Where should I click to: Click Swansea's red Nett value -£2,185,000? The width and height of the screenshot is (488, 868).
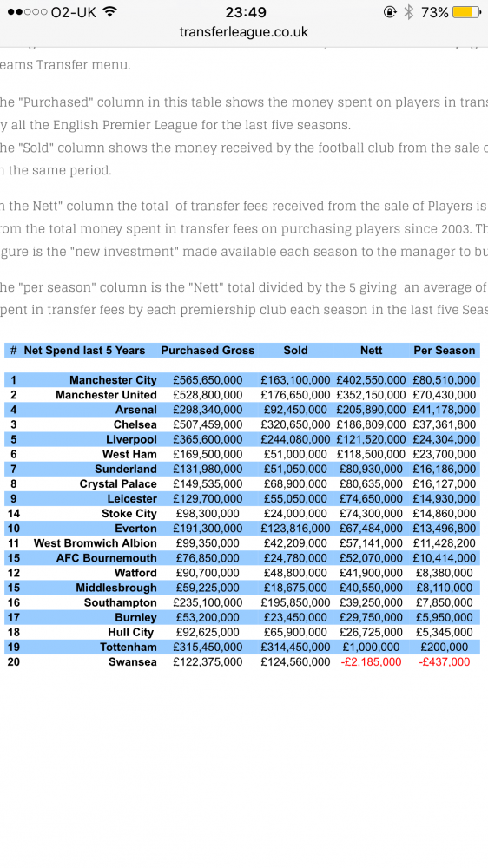371,662
